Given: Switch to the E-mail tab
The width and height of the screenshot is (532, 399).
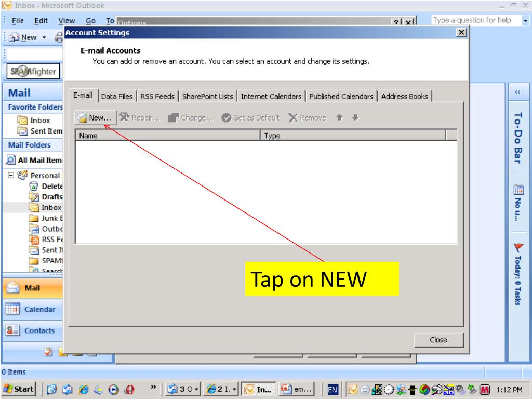Looking at the screenshot, I should tap(83, 96).
